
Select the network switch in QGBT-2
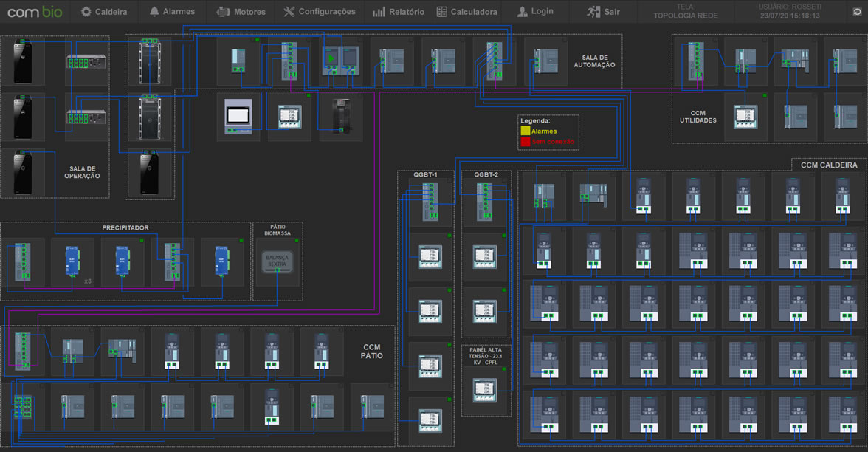point(485,200)
